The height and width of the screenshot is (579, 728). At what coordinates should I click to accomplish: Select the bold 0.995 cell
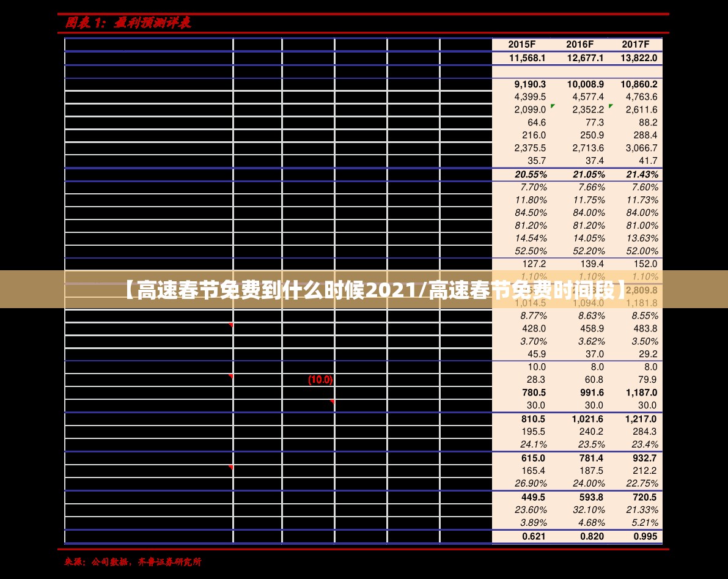click(x=645, y=536)
